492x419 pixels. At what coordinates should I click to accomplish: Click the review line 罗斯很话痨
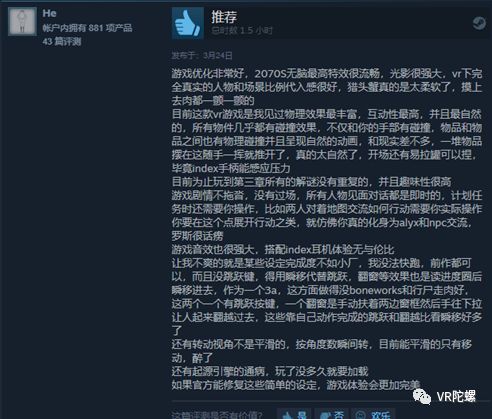click(x=197, y=236)
